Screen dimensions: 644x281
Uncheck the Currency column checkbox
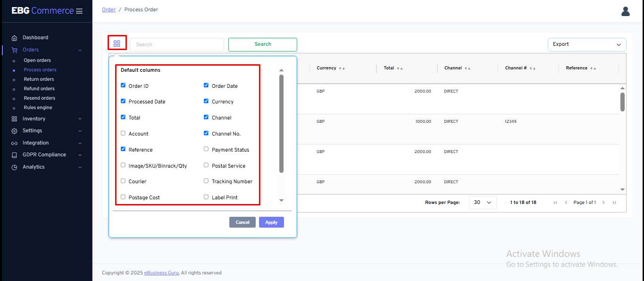[x=206, y=101]
